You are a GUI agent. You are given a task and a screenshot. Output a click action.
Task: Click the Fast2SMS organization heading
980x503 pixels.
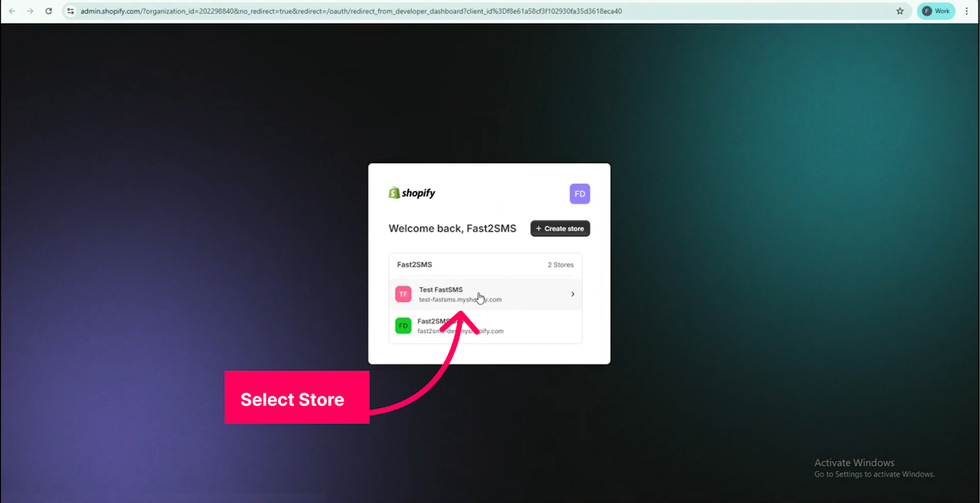pos(414,264)
